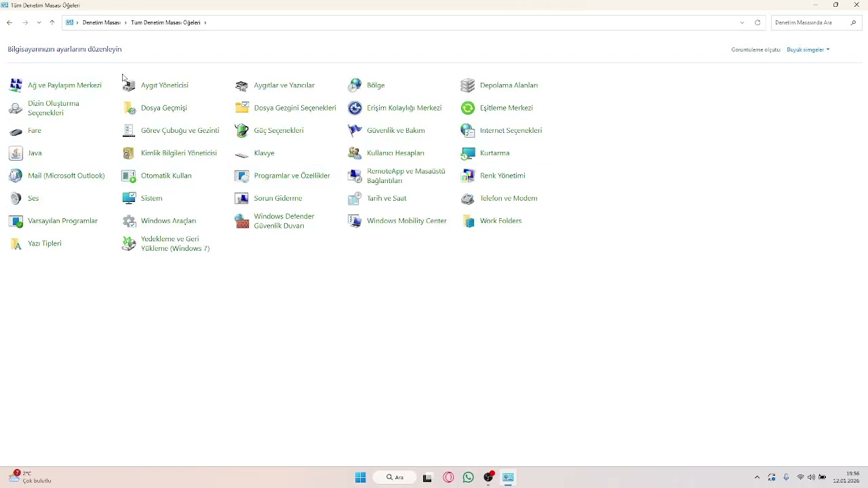This screenshot has width=868, height=488.
Task: Expand chevron after Tüm Denetim Masası Öğeleri
Action: pos(205,22)
